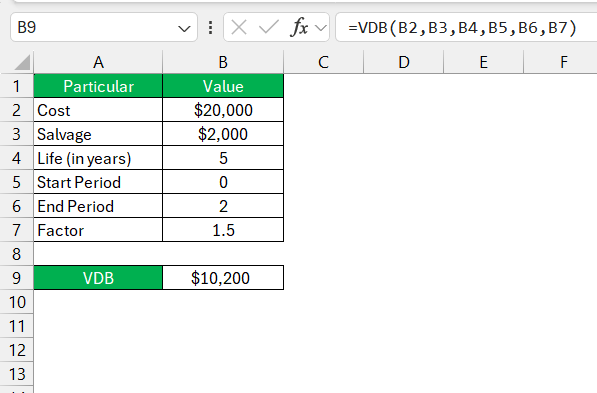
Task: Select row 1 header
Action: (x=16, y=86)
